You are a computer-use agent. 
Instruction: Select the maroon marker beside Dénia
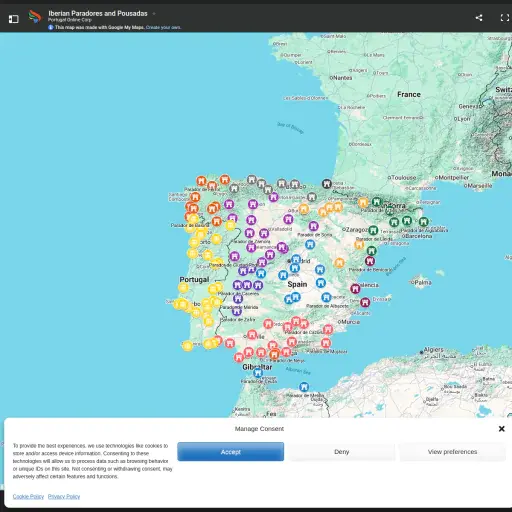tap(365, 302)
